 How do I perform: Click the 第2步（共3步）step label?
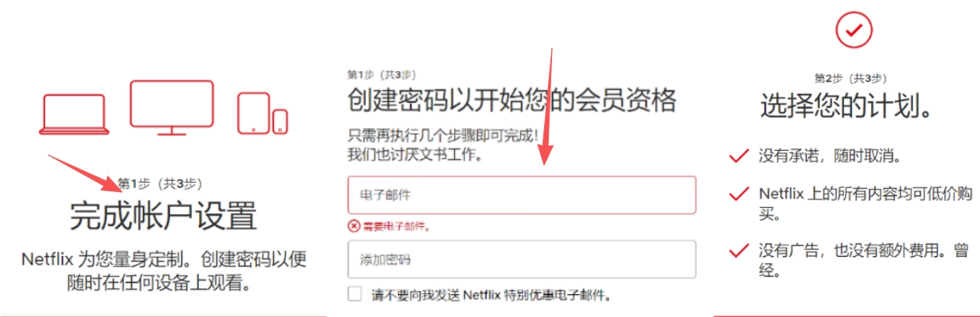(x=850, y=78)
